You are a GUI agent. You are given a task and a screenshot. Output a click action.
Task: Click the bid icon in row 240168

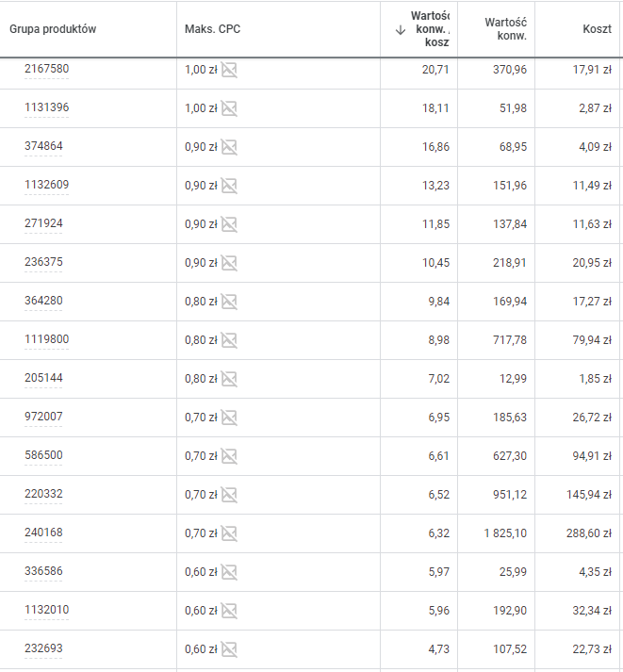tap(229, 533)
